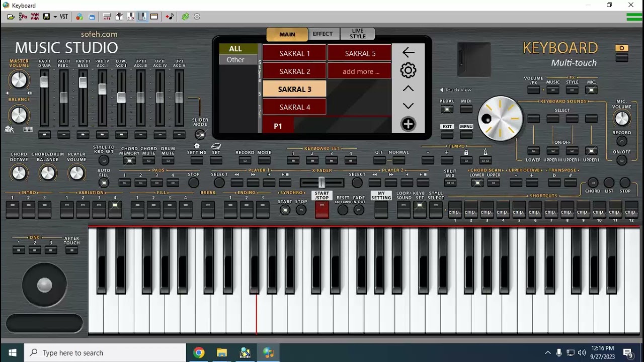Viewport: 644px width, 362px height.
Task: Open the LIVE STYLE tab
Action: pyautogui.click(x=358, y=34)
